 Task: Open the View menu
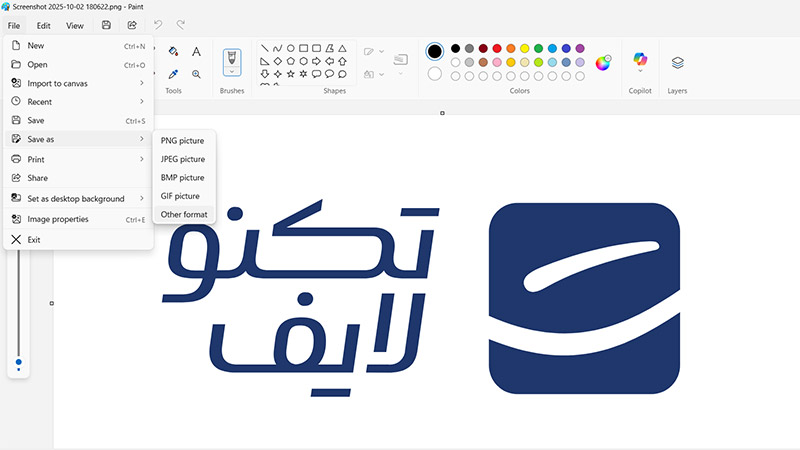(75, 25)
